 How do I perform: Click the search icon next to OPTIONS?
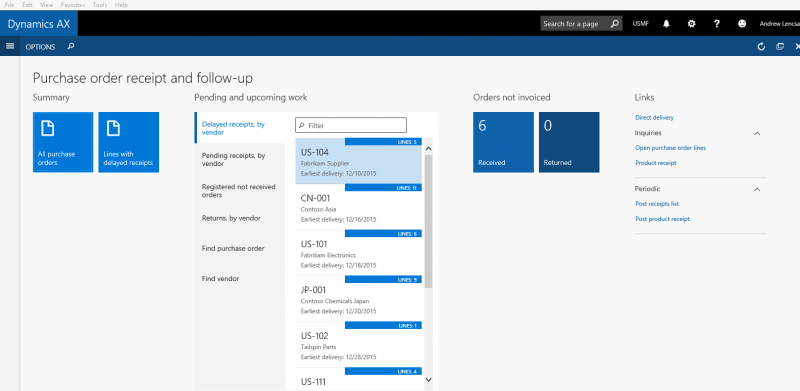71,46
